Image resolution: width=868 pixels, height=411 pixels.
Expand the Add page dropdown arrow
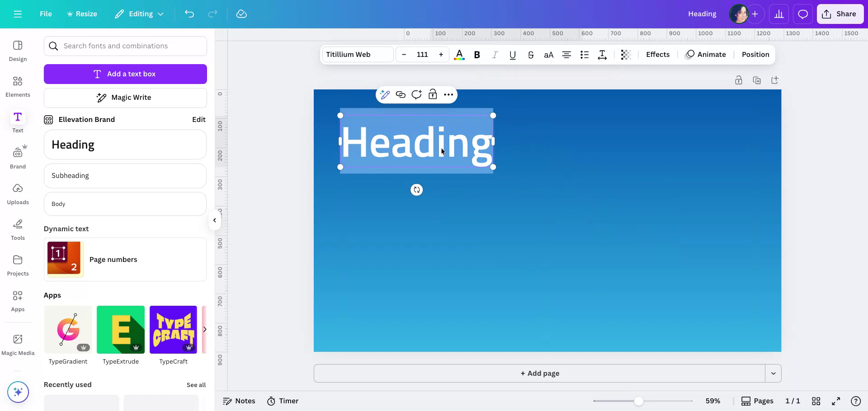pyautogui.click(x=773, y=374)
